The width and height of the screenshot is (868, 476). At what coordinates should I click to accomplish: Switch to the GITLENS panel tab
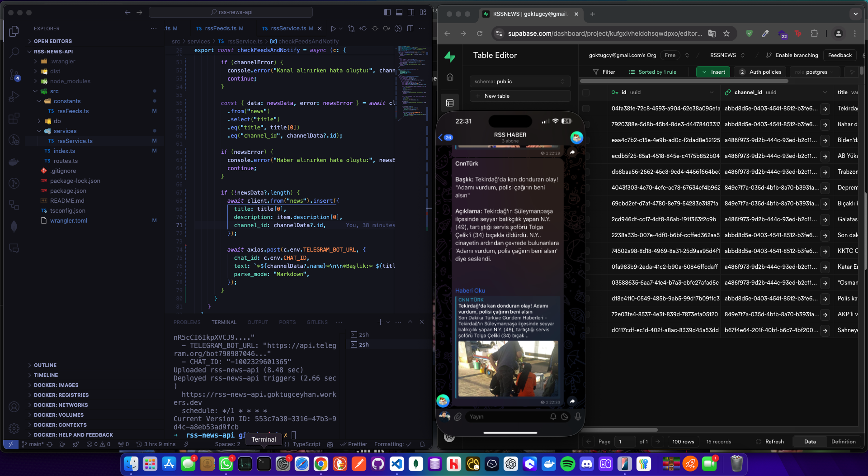317,322
